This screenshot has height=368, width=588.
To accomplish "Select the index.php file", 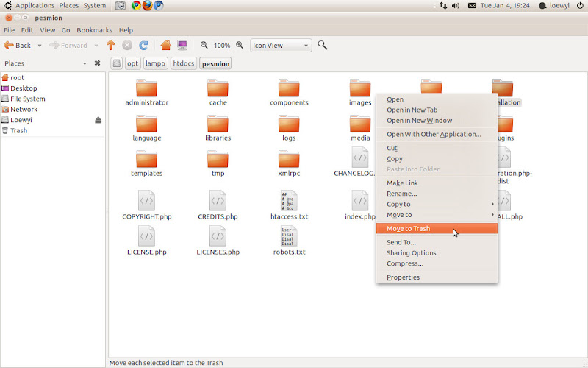I will click(x=360, y=205).
